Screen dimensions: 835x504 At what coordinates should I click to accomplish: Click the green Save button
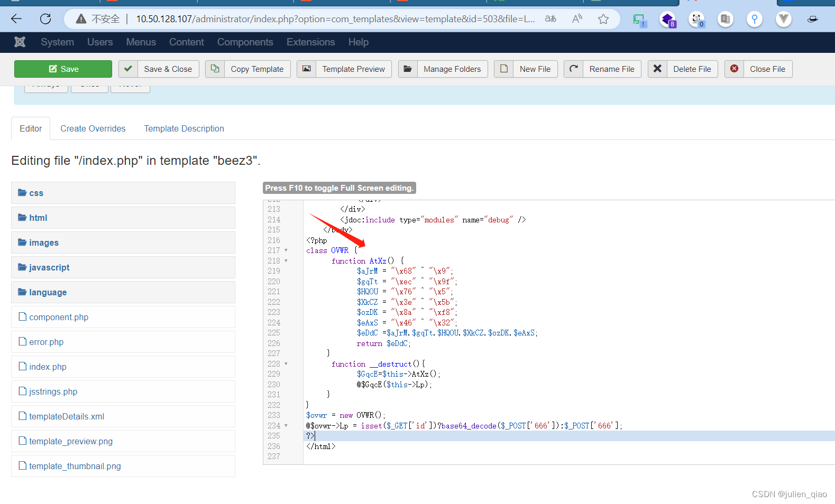(63, 69)
